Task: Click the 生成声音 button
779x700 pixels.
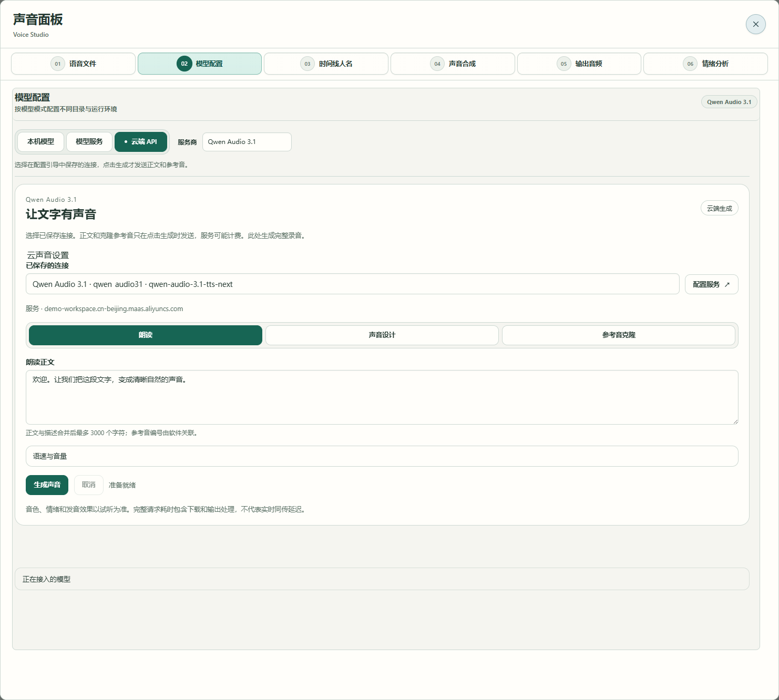Action: tap(47, 485)
